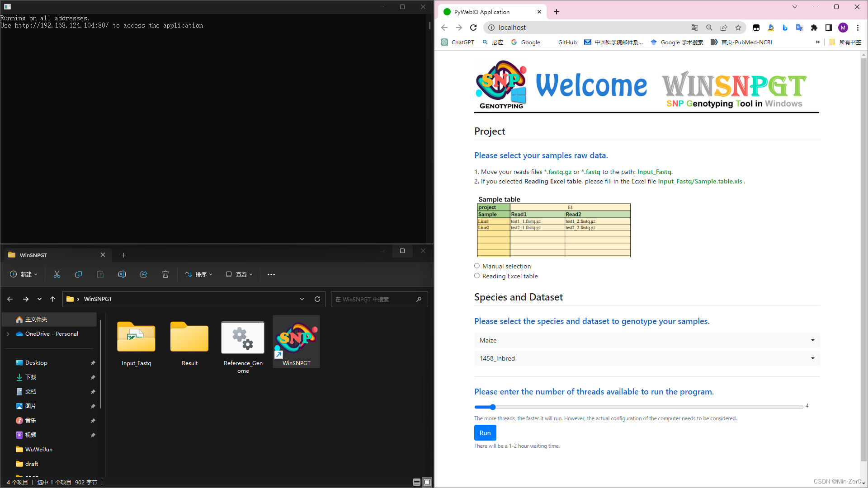
Task: Select the Manual selection radio button
Action: [477, 266]
